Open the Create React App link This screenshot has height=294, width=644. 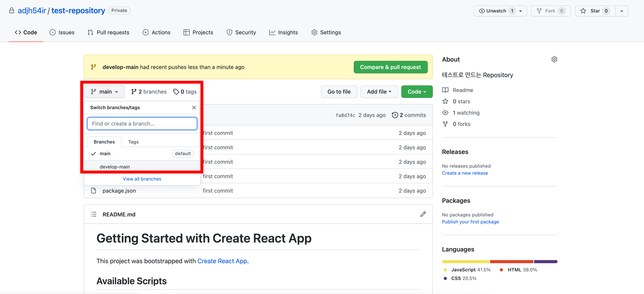coord(222,261)
